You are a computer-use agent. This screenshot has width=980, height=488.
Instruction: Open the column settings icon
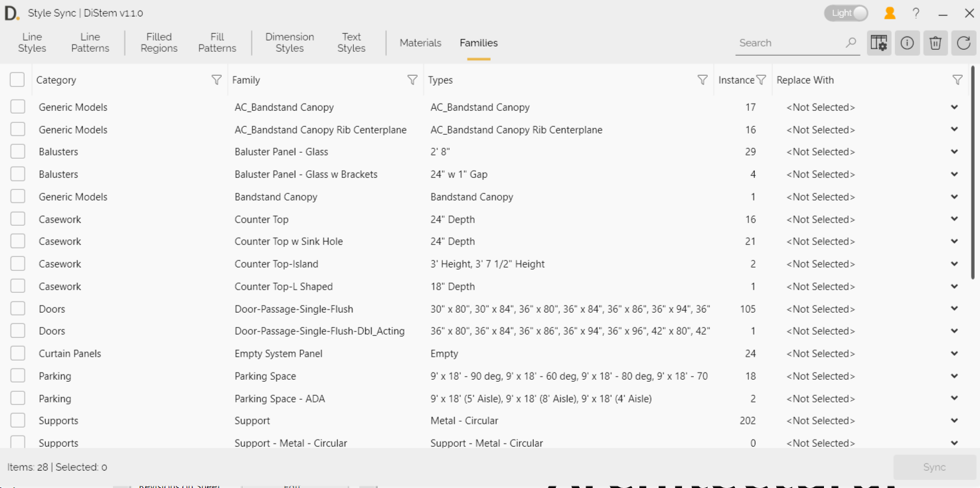coord(878,43)
